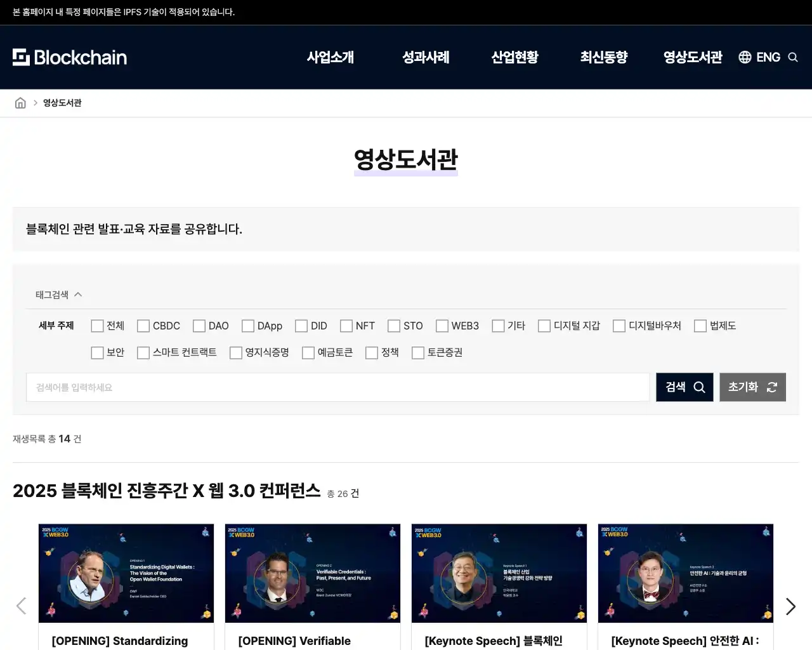This screenshot has width=812, height=650.
Task: Click the Blockchain logo icon
Action: (22, 57)
